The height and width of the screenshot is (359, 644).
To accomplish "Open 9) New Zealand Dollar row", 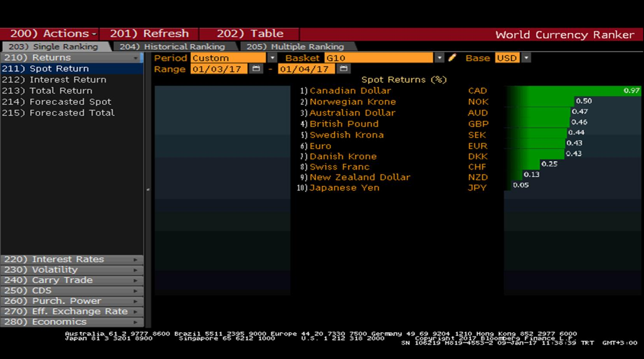I will (x=355, y=177).
